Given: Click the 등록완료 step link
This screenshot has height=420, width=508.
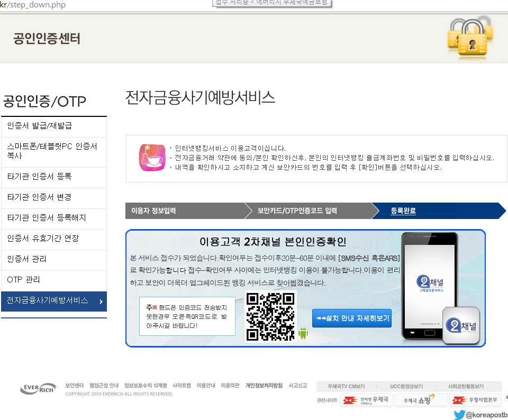Looking at the screenshot, I should [403, 211].
